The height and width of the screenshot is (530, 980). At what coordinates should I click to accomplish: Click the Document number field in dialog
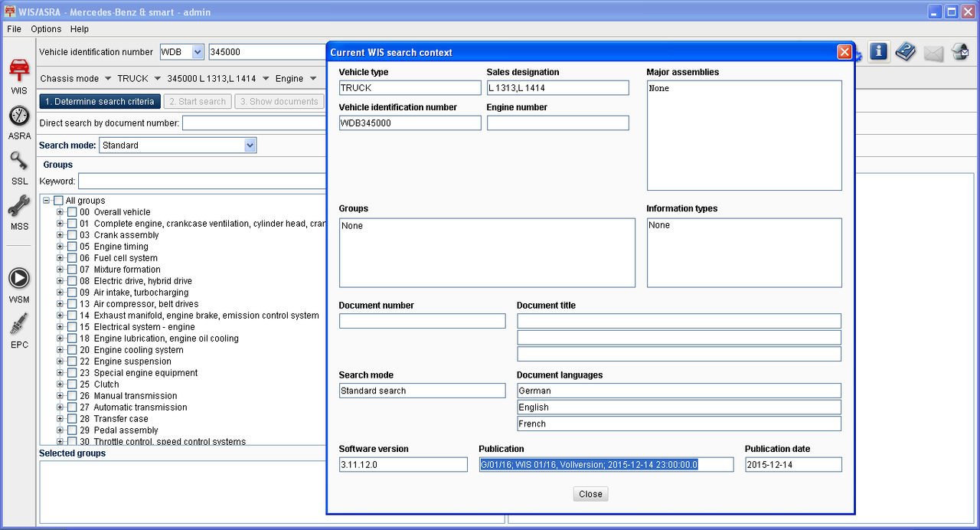point(422,321)
